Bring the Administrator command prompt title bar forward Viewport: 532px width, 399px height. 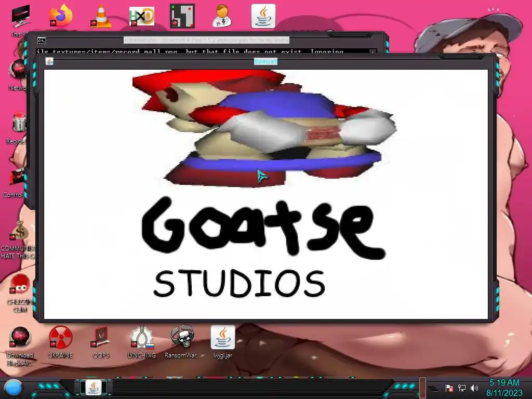pos(206,40)
